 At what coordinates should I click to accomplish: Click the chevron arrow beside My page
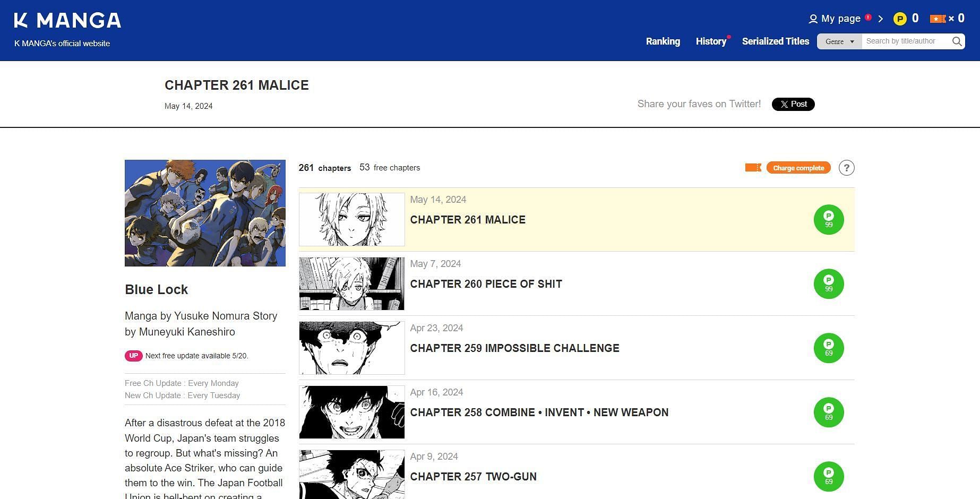pyautogui.click(x=881, y=19)
